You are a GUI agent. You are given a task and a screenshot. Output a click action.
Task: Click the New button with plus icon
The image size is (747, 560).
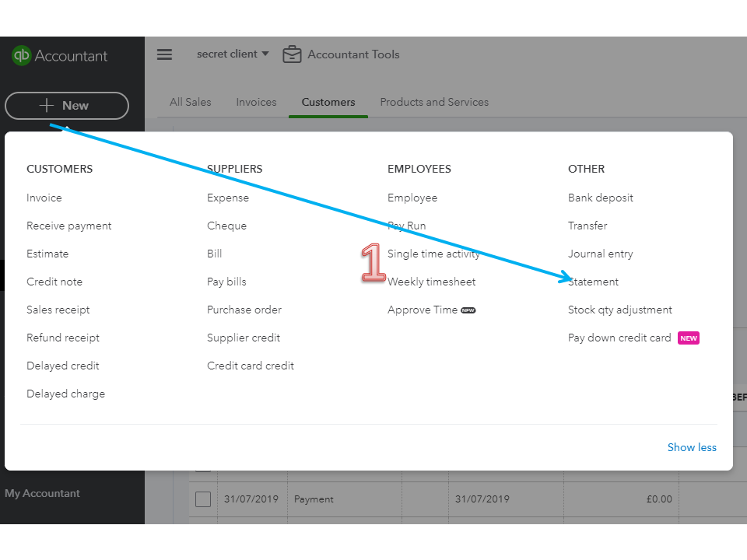[67, 106]
